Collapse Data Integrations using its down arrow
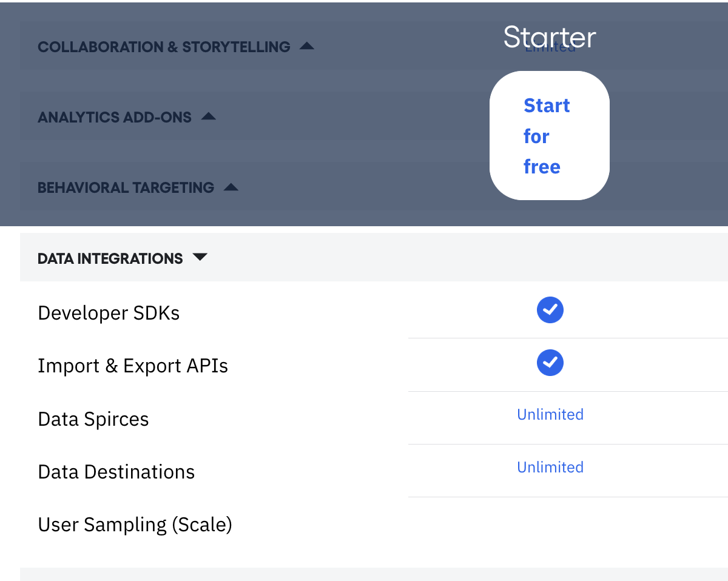 [200, 258]
